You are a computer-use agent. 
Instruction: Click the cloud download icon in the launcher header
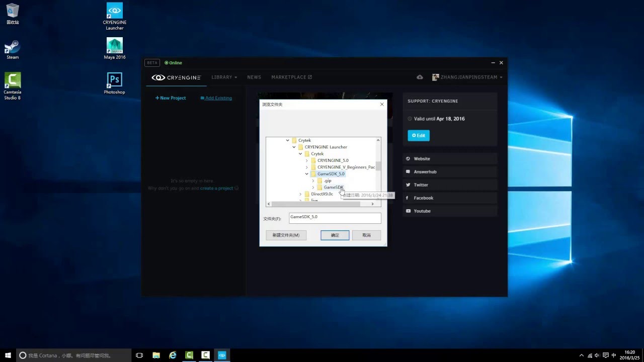(420, 77)
